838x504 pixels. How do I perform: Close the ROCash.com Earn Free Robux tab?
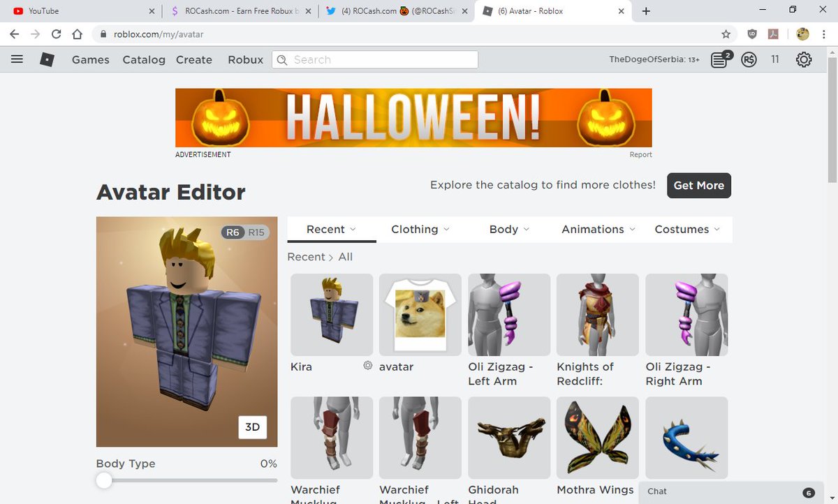tap(308, 11)
